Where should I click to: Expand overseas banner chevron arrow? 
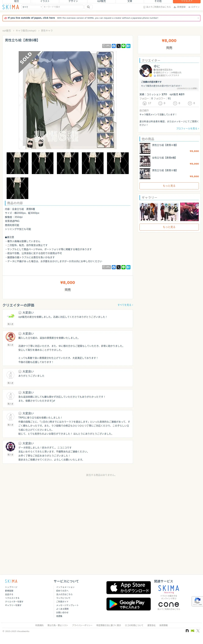(x=198, y=18)
